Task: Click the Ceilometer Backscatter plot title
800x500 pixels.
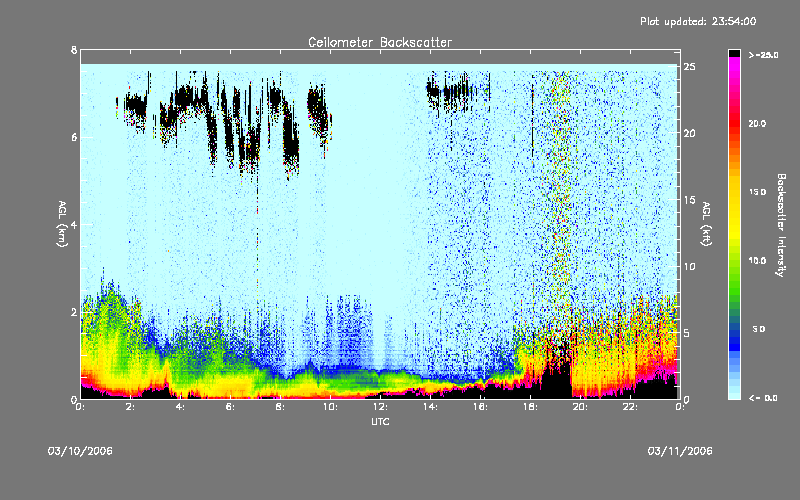Action: point(379,42)
